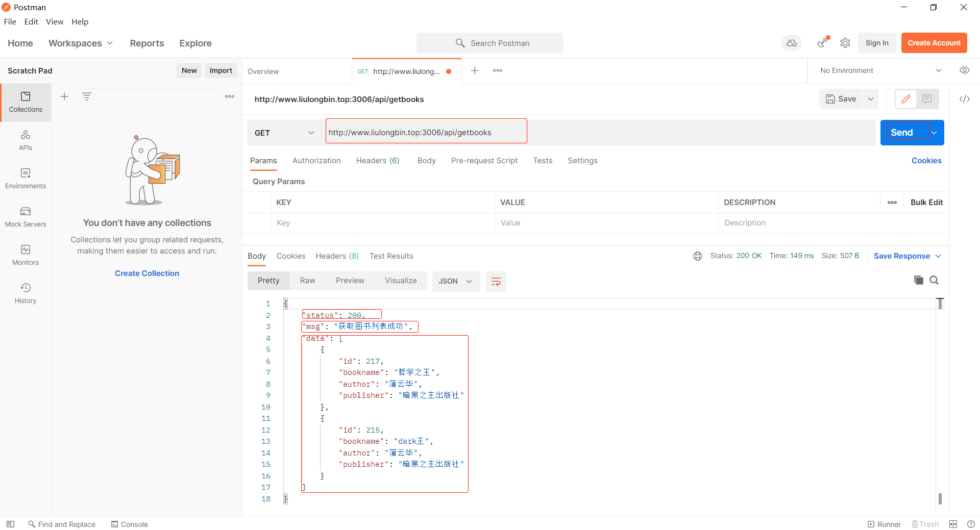980x530 pixels.
Task: Open the History sidebar panel
Action: [x=26, y=294]
